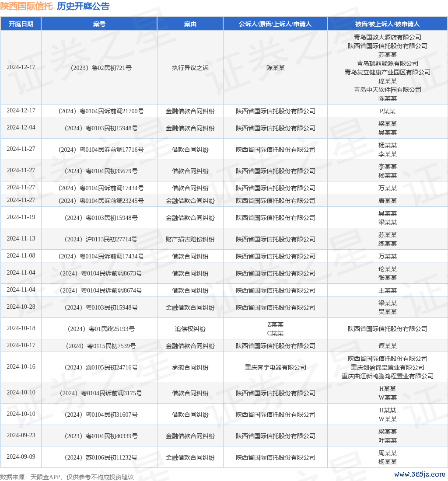This screenshot has height=481, width=448.
Task: Select the 被告/被上诉人/被申请人 column header
Action: point(387,24)
